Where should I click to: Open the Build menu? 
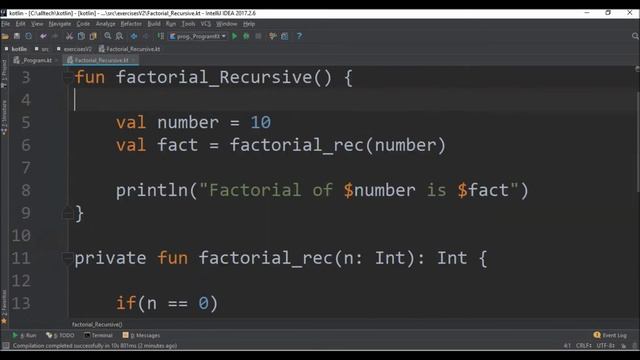click(154, 24)
